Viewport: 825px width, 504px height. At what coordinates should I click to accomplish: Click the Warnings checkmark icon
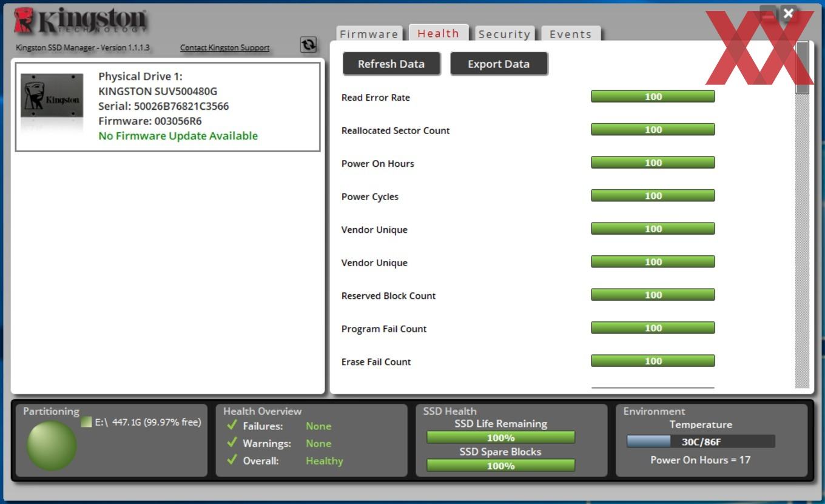click(x=231, y=443)
